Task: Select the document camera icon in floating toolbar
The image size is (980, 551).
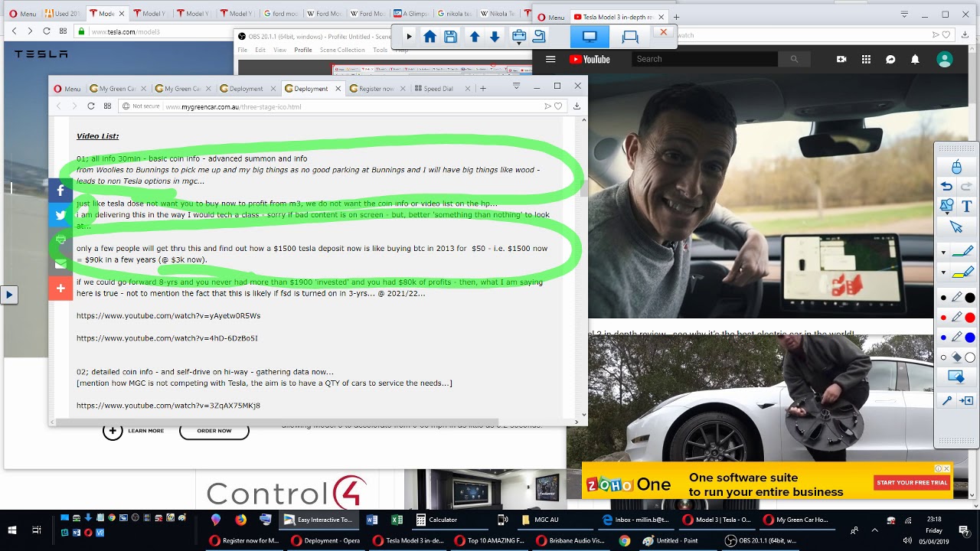Action: point(539,36)
